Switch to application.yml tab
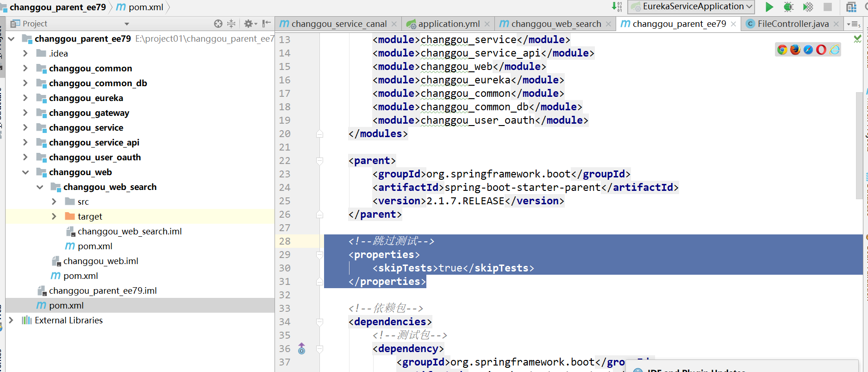Viewport: 868px width, 372px height. click(449, 24)
